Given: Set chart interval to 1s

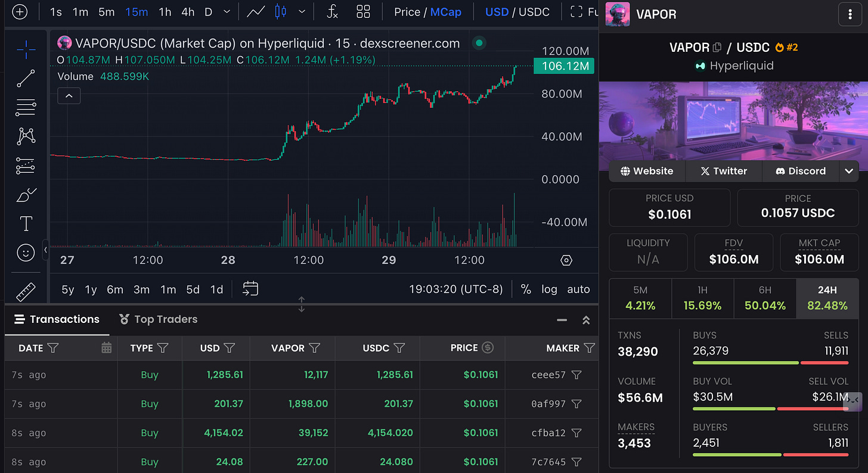Looking at the screenshot, I should [x=55, y=12].
